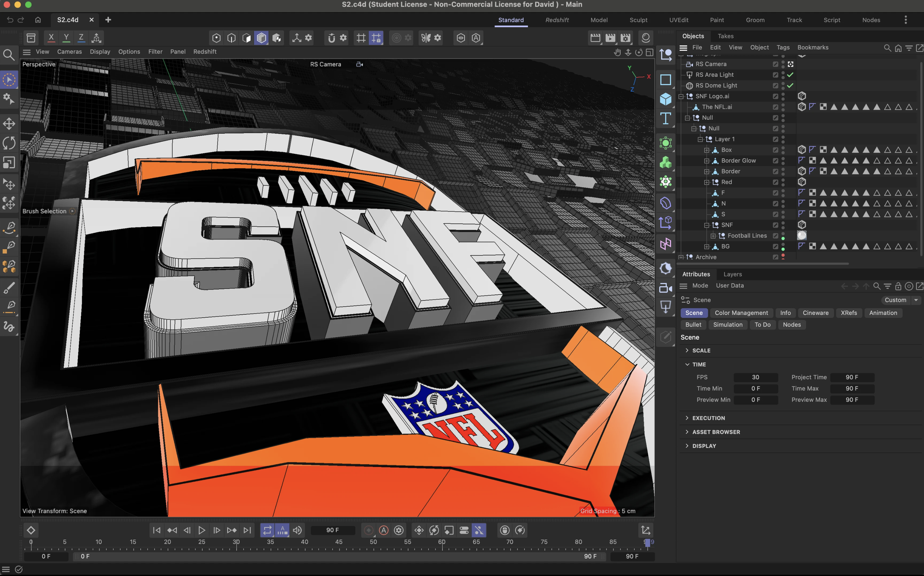Click the search magnifier in left toolbar
This screenshot has height=576, width=924.
tap(9, 55)
